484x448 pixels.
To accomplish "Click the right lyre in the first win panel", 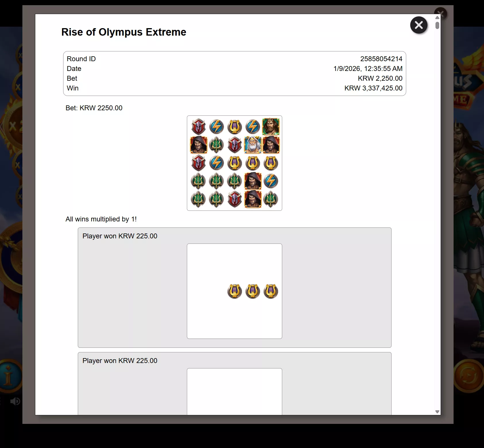I will (x=271, y=291).
